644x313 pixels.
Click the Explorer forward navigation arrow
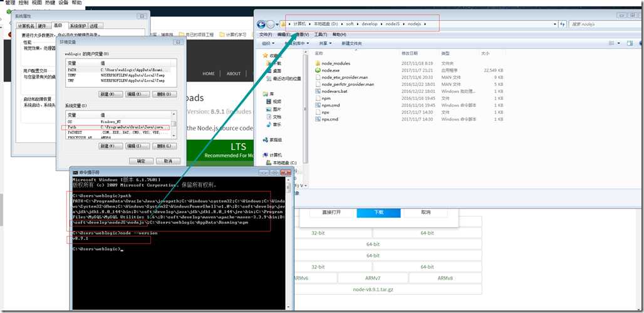coord(270,24)
